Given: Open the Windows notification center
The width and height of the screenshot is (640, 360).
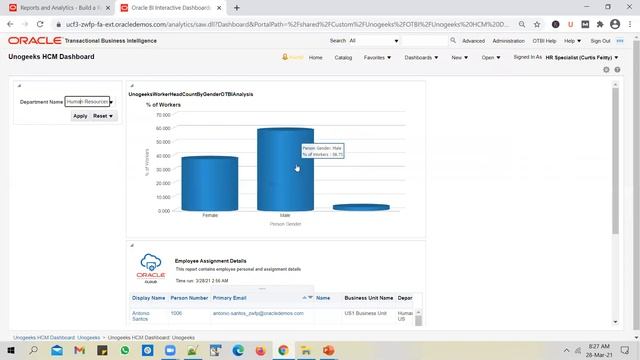Looking at the screenshot, I should tap(624, 350).
